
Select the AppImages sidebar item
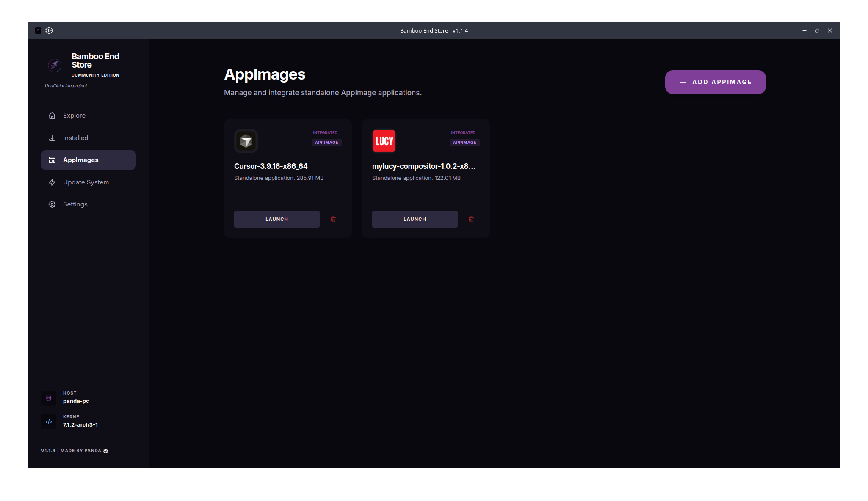pyautogui.click(x=88, y=160)
